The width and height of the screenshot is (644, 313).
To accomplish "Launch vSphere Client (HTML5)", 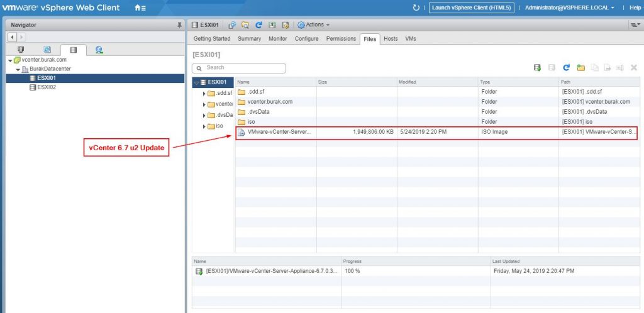I will 472,8.
